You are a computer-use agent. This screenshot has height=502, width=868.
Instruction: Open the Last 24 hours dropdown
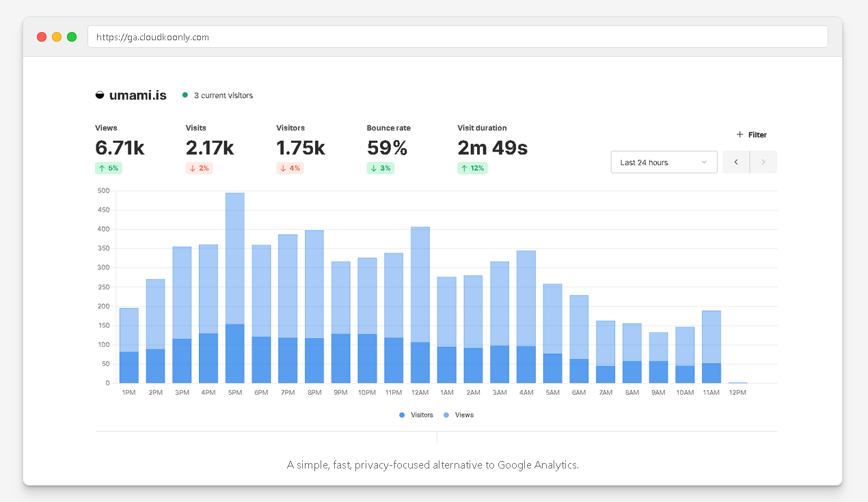pos(664,162)
